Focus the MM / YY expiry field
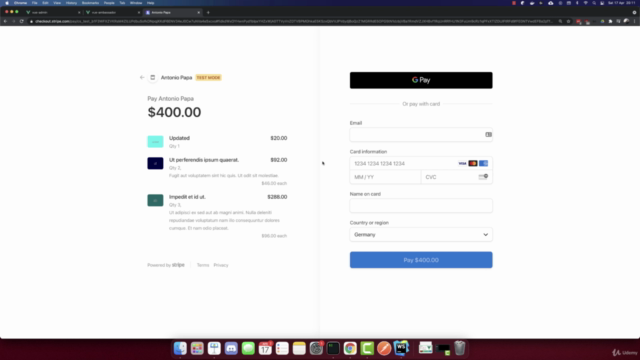Viewport: 640px width, 360px height. 385,177
